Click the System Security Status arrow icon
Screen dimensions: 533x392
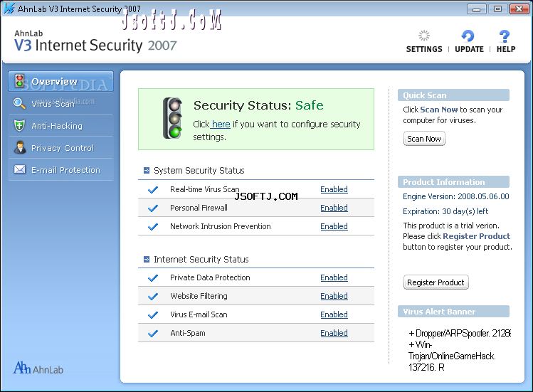coord(147,170)
